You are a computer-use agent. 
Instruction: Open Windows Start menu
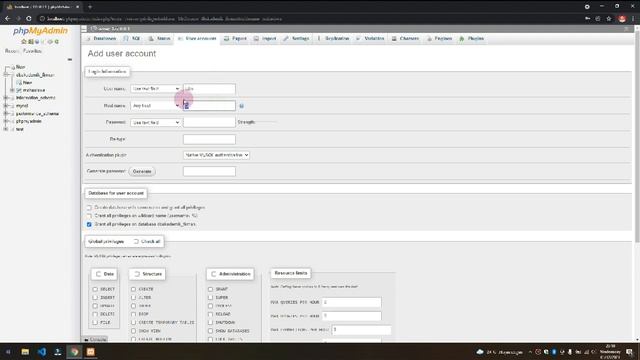click(x=8, y=352)
